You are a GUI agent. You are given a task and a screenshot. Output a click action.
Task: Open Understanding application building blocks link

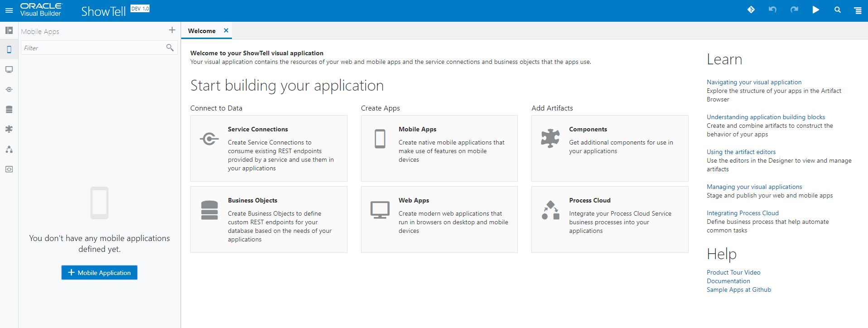766,117
